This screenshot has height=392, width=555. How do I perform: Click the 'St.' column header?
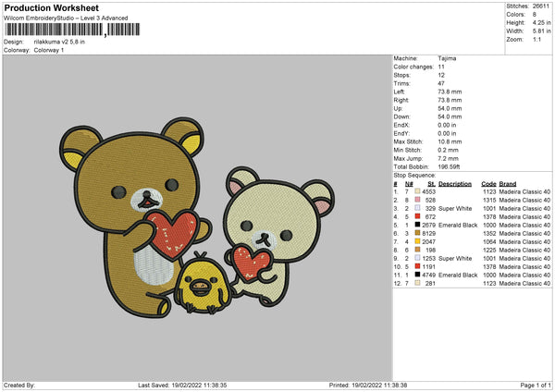[431, 184]
